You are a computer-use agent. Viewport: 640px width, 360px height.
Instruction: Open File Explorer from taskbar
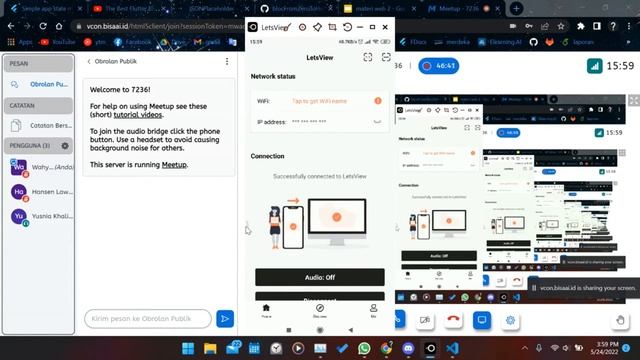coord(210,348)
